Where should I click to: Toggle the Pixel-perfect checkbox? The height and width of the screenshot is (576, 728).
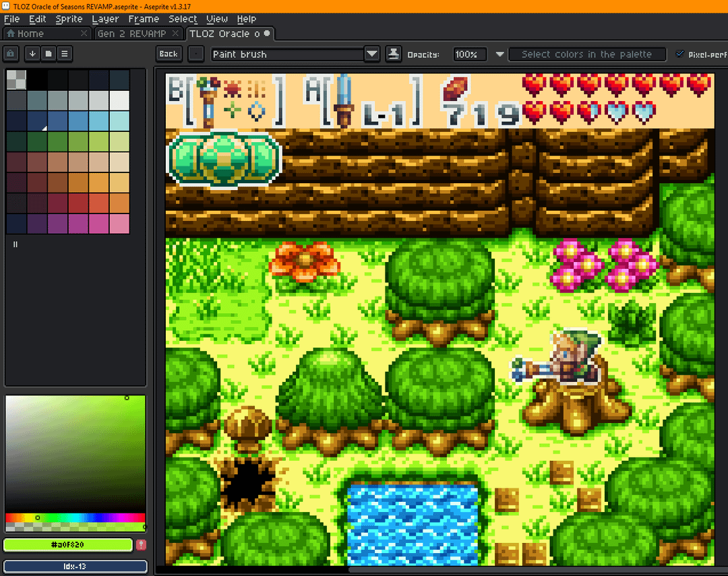[679, 54]
